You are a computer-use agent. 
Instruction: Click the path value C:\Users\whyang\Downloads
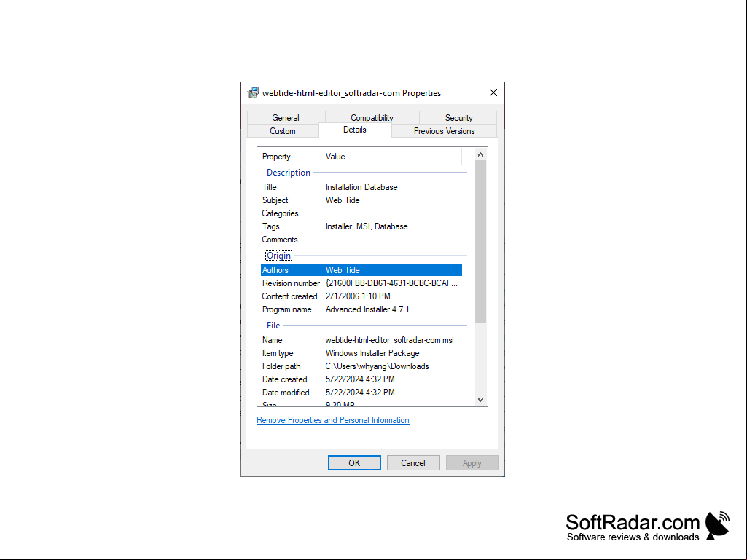point(378,366)
